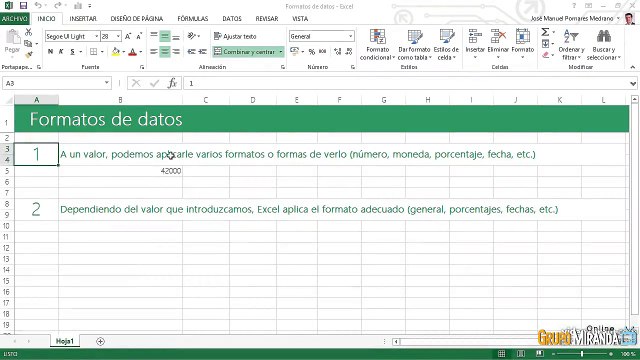Click the cancel X icon in formula bar

(x=136, y=83)
